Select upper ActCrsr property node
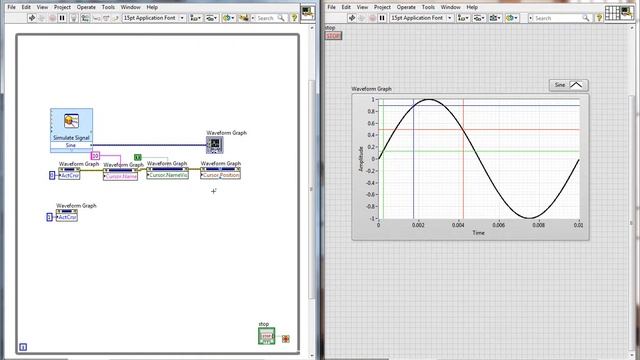This screenshot has width=640, height=360. coord(69,173)
